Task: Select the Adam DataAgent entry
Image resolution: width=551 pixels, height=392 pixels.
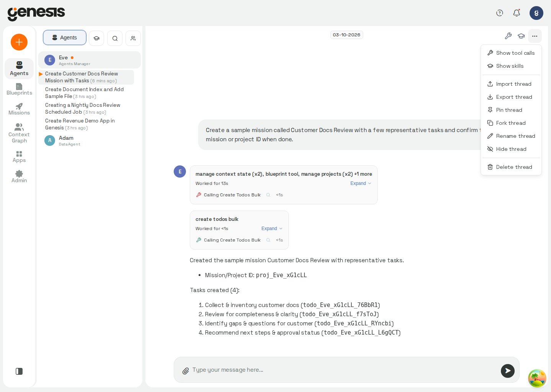Action: tap(90, 140)
